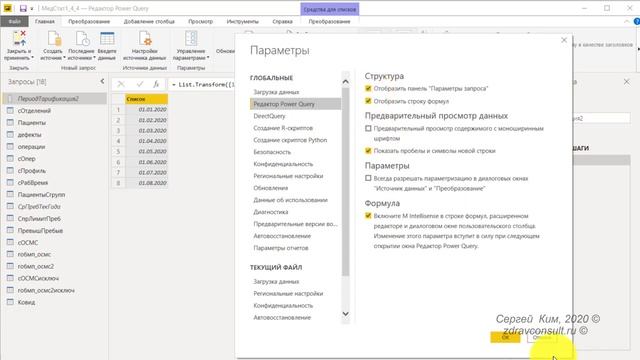Click the Manage Parameters icon

[191, 38]
